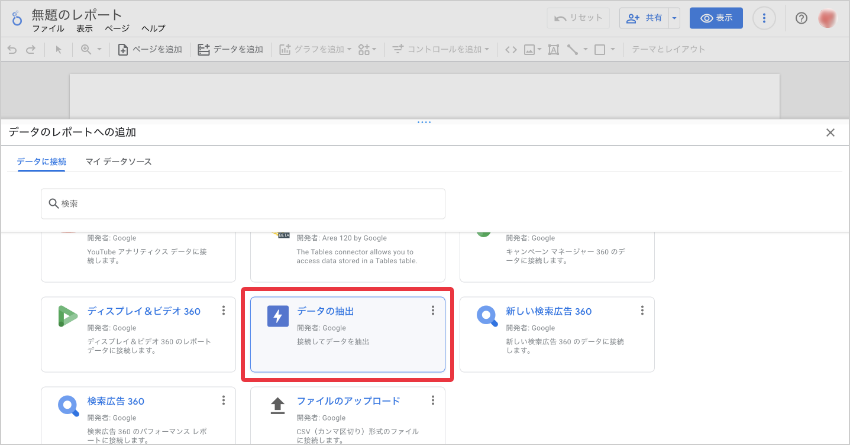Viewport: 850px width, 445px height.
Task: Click the insert image icon
Action: tap(530, 49)
